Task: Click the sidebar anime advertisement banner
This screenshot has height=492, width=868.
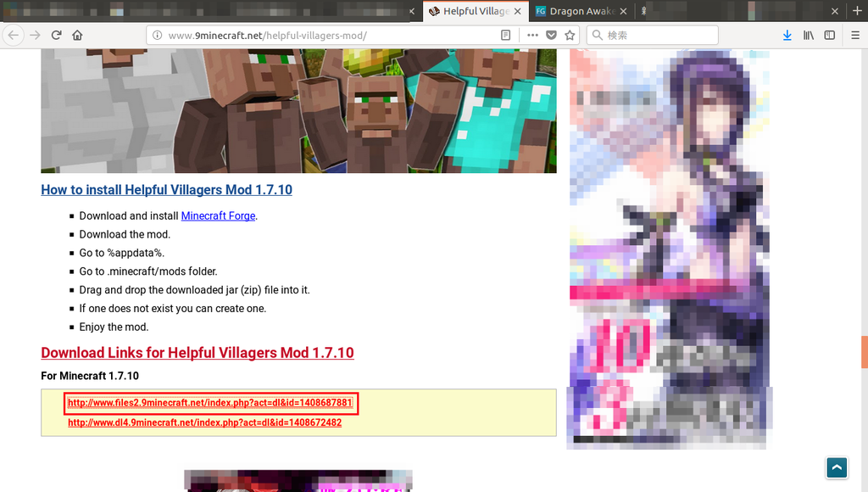Action: (669, 249)
